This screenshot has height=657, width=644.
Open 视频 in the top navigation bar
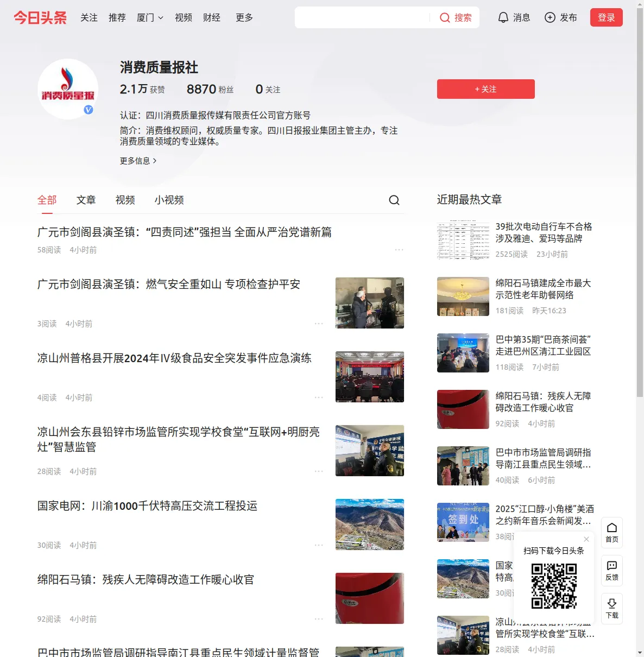coord(184,17)
